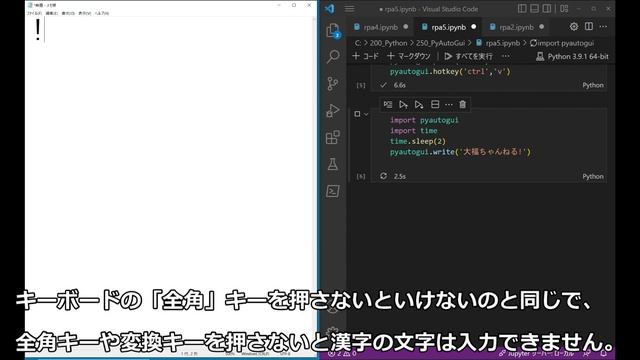Click the time.sleep(2) code line
Image resolution: width=640 pixels, height=360 pixels.
point(418,141)
